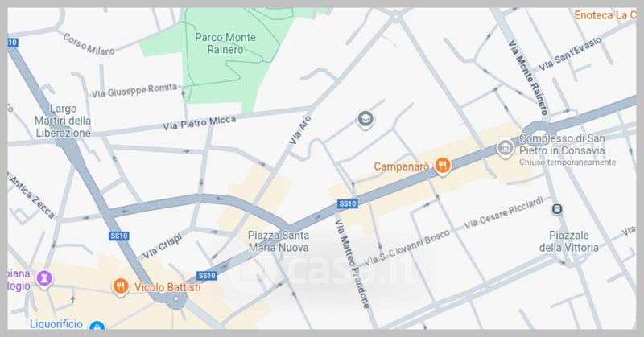Viewport: 644px width, 337px height.
Task: Open the Complesso di San Pietro museum icon
Action: (506, 148)
